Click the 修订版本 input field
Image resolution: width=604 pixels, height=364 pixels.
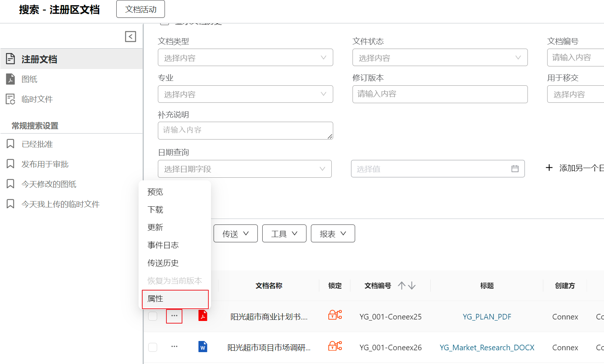pyautogui.click(x=440, y=94)
